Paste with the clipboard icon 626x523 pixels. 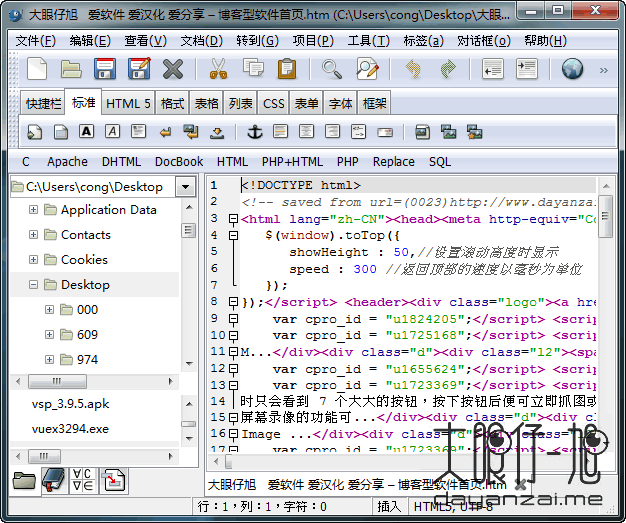coord(287,69)
